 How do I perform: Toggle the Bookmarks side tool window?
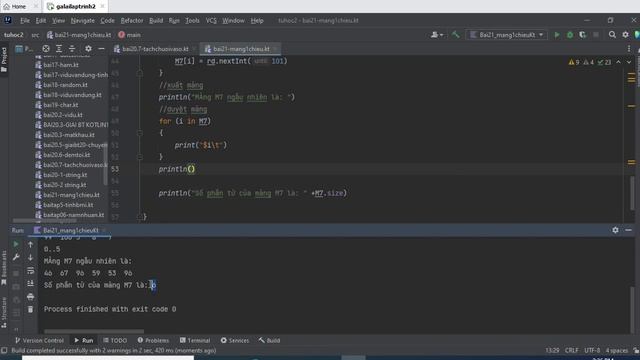pyautogui.click(x=4, y=268)
